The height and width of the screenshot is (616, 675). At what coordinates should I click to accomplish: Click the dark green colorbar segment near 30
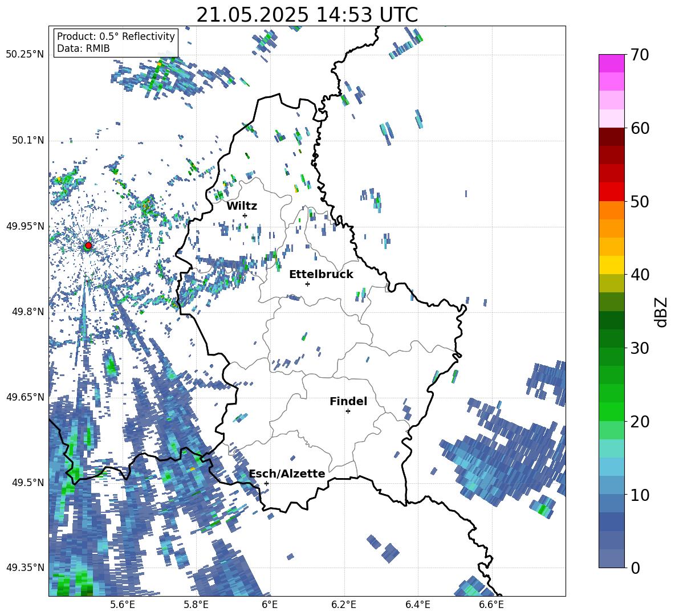(x=611, y=338)
